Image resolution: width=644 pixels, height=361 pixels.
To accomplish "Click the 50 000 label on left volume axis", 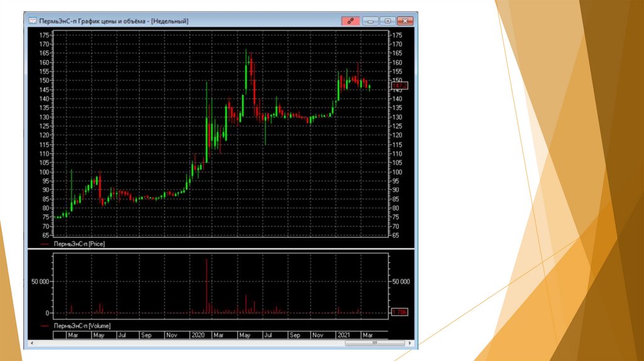I will (x=39, y=282).
